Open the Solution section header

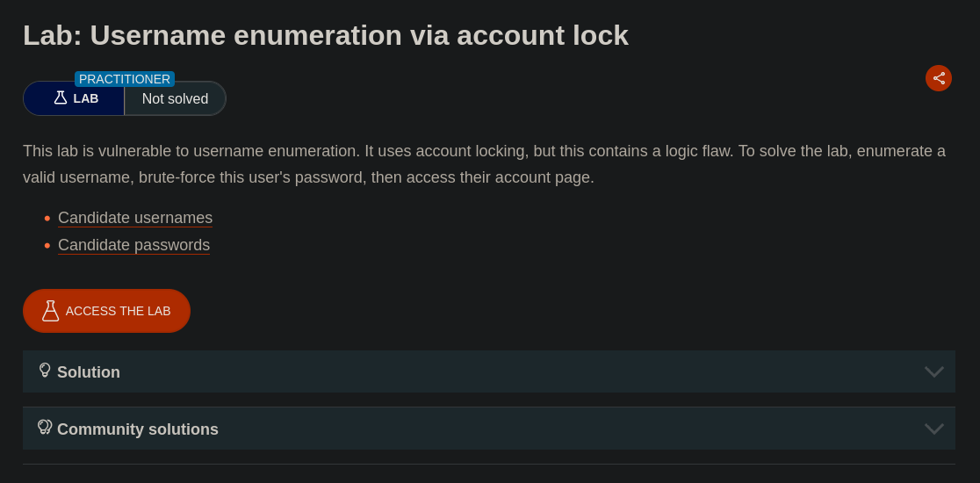(x=89, y=372)
